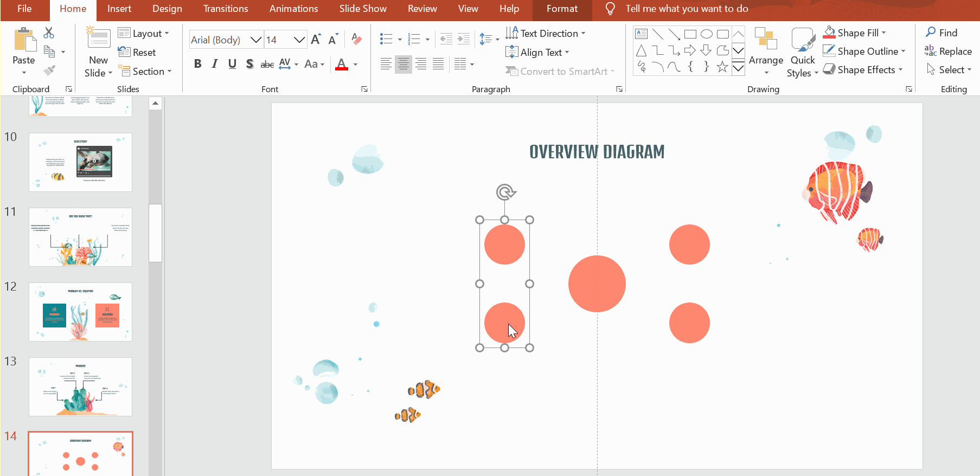
Task: Select slide 12 thumbnail
Action: (x=80, y=312)
